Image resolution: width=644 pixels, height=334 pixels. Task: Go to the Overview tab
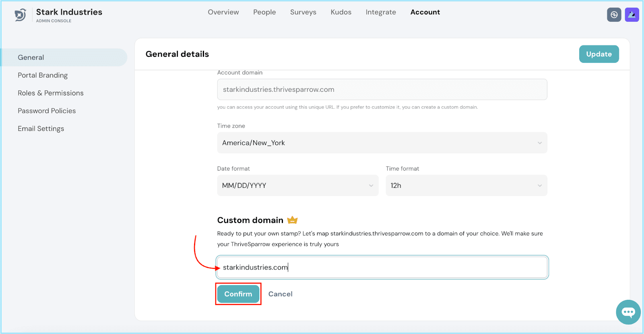click(x=223, y=12)
